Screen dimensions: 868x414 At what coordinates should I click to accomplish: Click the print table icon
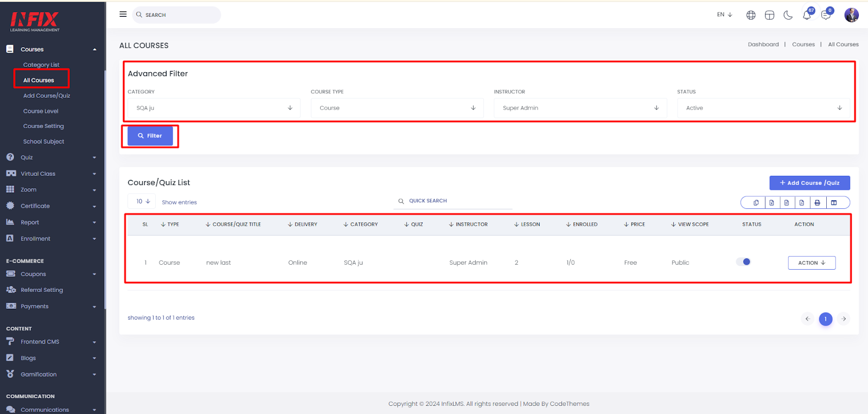click(x=817, y=202)
